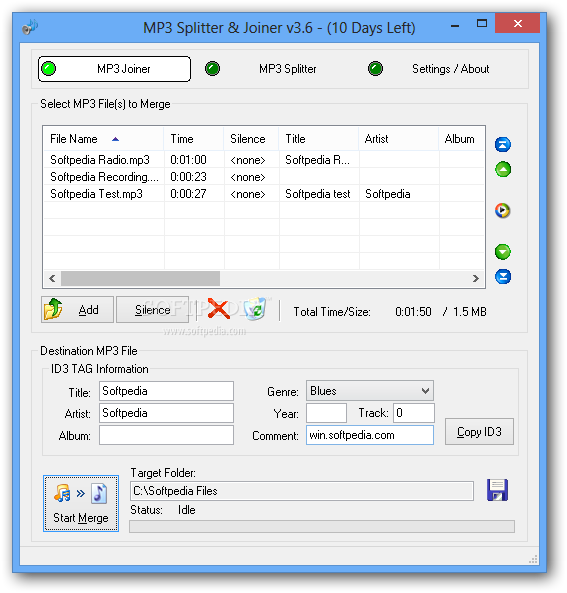567x593 pixels.
Task: Move selected file down one position
Action: coord(503,252)
